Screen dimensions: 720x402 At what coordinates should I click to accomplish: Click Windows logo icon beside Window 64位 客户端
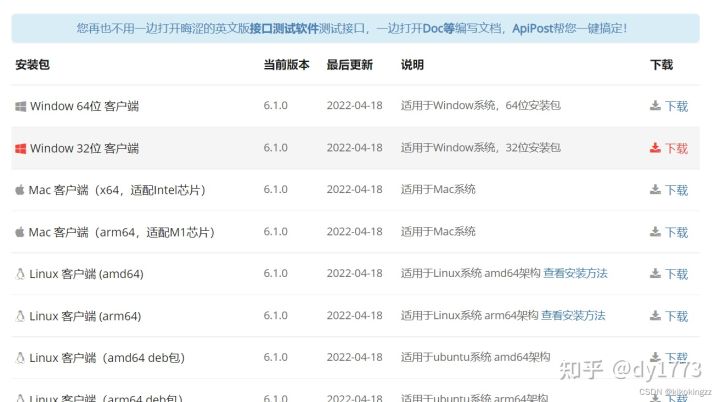[20, 107]
